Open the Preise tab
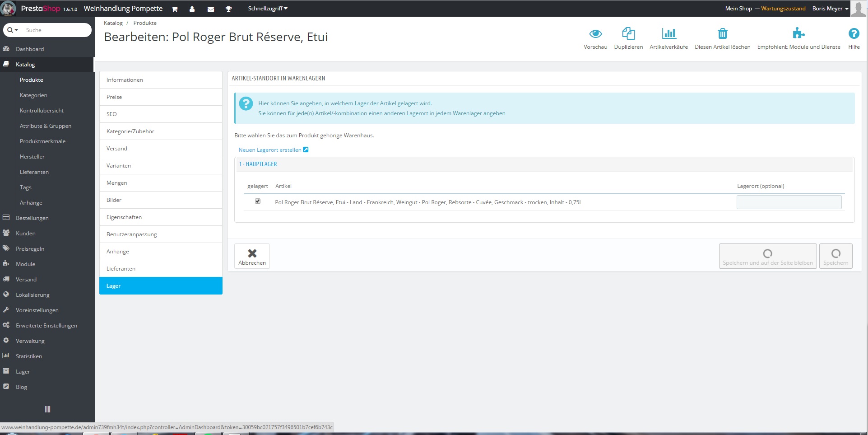 pyautogui.click(x=161, y=97)
